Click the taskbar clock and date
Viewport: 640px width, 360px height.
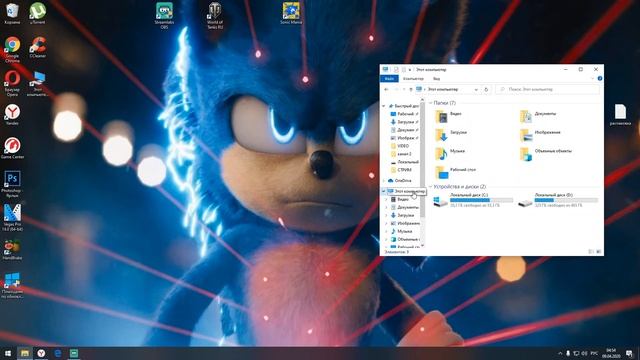tap(611, 353)
